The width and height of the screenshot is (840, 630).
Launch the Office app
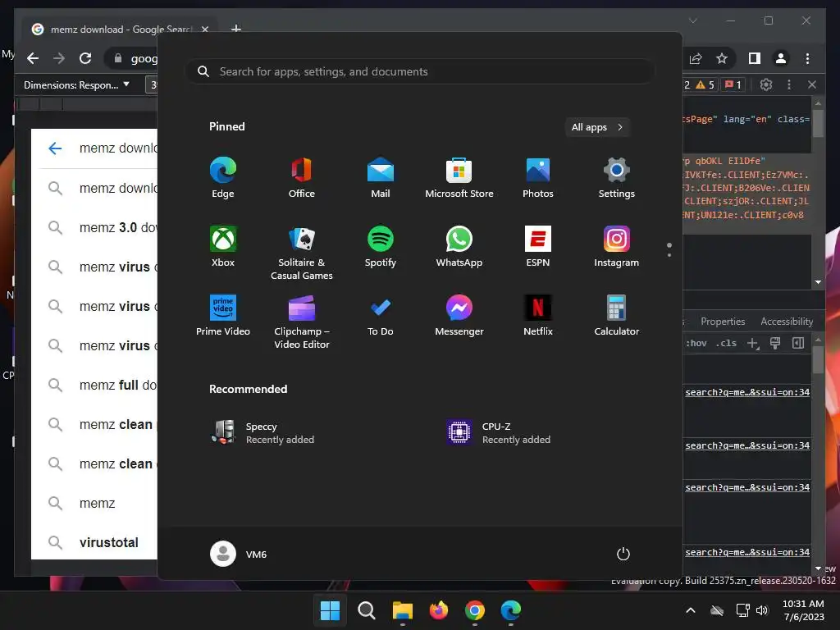(x=302, y=178)
